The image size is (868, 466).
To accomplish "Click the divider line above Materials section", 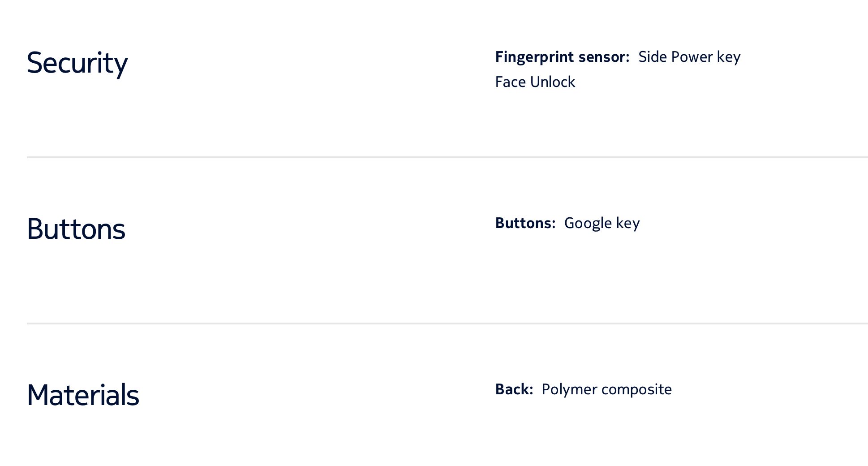I will tap(447, 323).
